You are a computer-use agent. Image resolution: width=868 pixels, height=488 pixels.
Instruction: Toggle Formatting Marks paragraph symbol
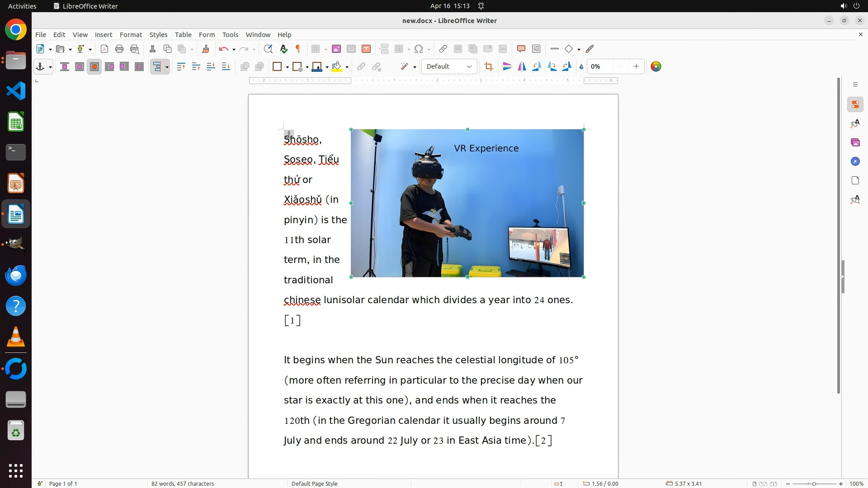[298, 49]
